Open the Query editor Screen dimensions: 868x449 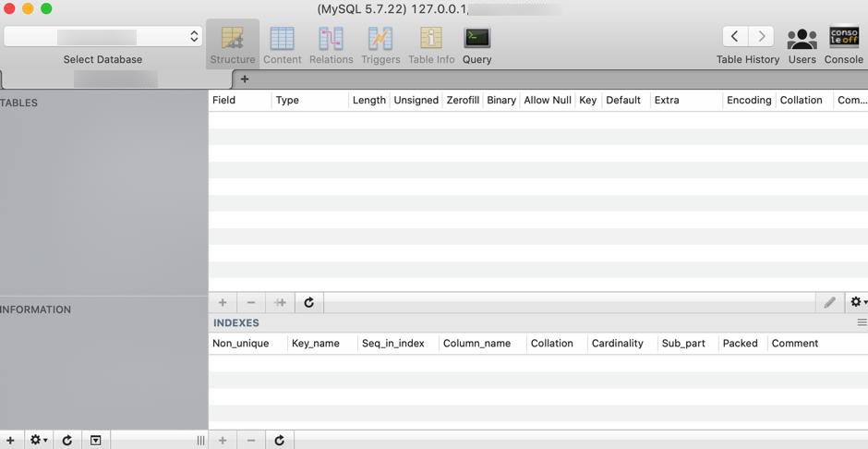pos(476,44)
